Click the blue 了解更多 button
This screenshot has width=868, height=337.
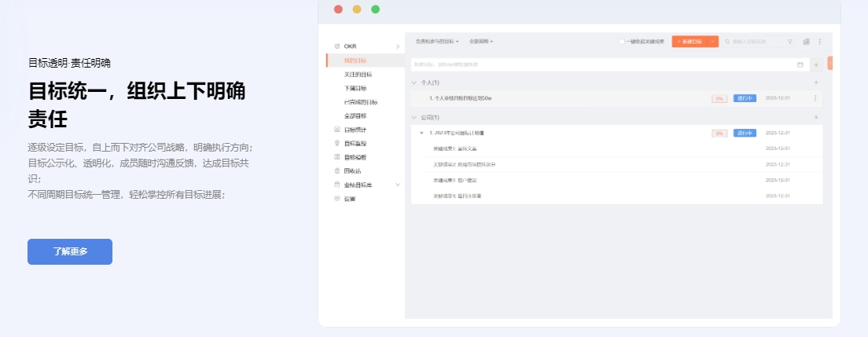[70, 251]
